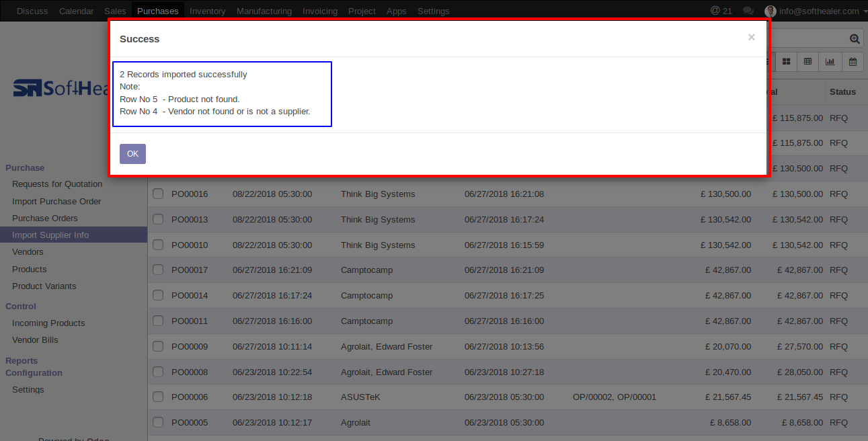The image size is (868, 441).
Task: Toggle the PO00008 row checkbox
Action: click(158, 372)
